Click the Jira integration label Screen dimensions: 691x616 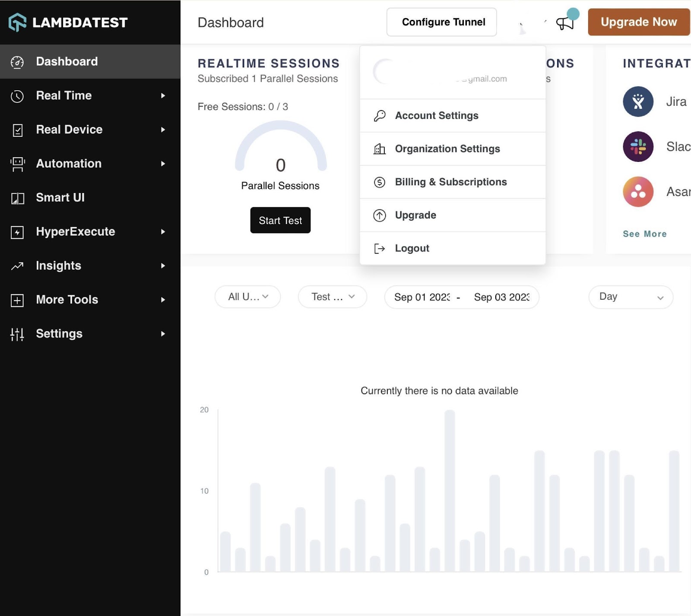676,102
